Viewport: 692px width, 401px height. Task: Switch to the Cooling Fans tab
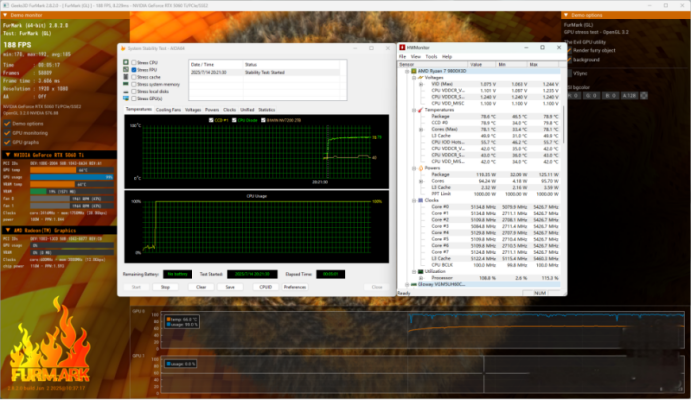[168, 109]
